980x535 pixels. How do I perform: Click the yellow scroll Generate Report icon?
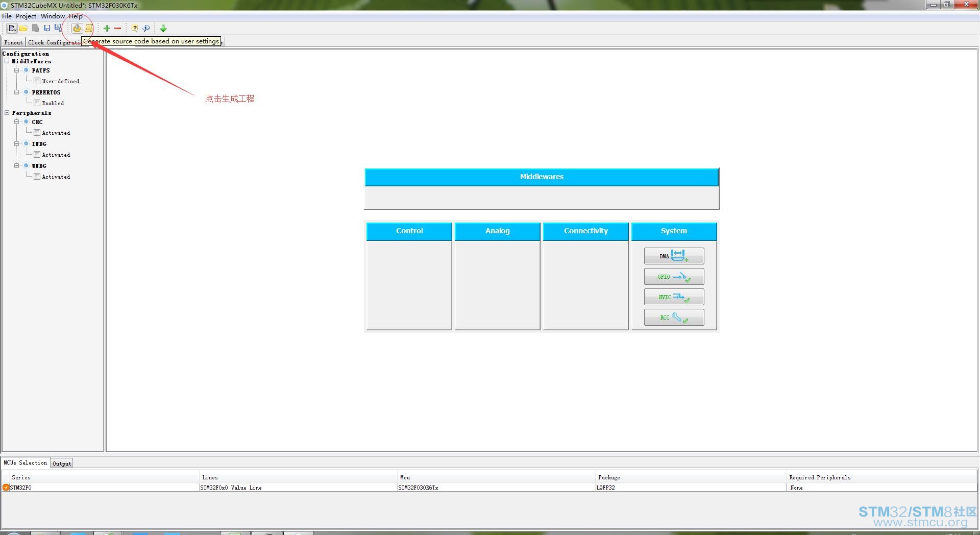89,28
